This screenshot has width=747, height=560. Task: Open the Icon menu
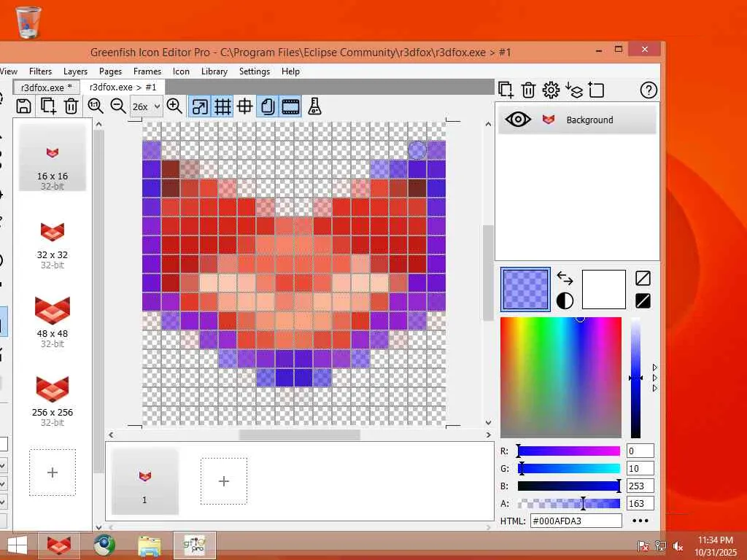(181, 71)
